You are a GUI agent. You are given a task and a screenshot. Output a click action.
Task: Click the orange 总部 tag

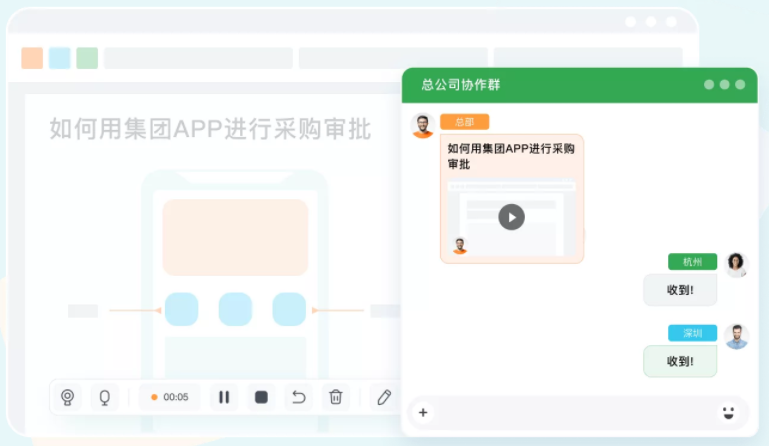[x=464, y=122]
